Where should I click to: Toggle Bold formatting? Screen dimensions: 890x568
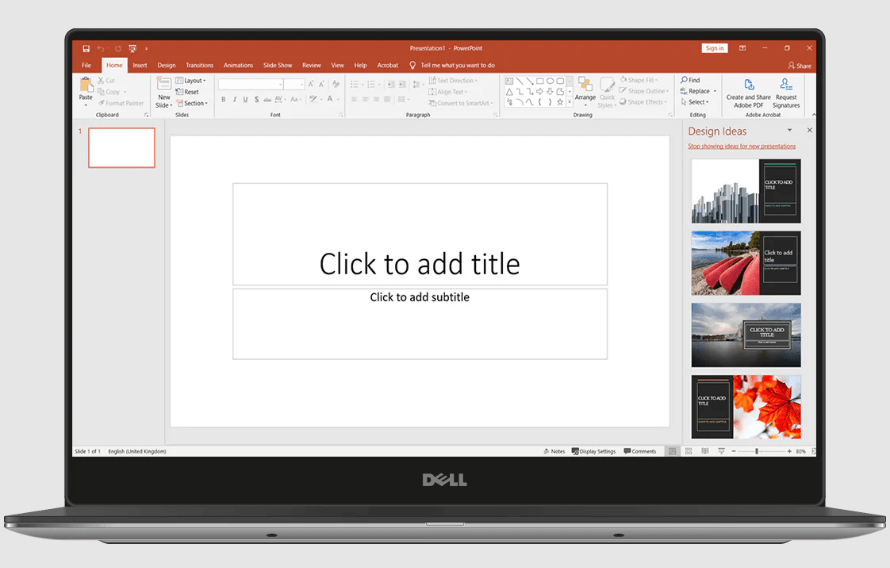(224, 99)
